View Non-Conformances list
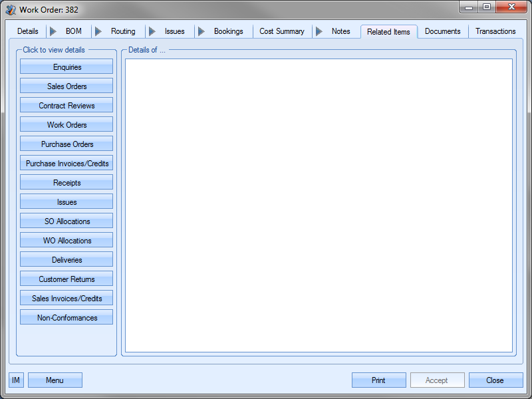Viewport: 532px width, 399px height. pos(66,318)
